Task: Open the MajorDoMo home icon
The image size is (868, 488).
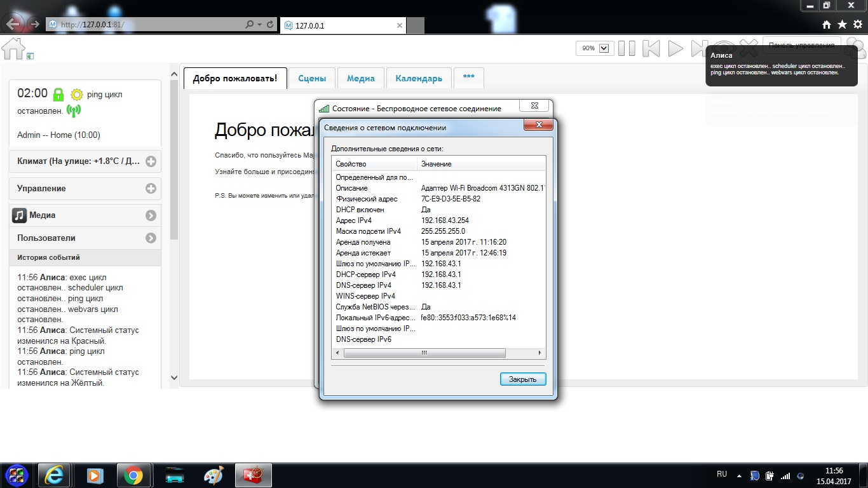Action: (13, 48)
